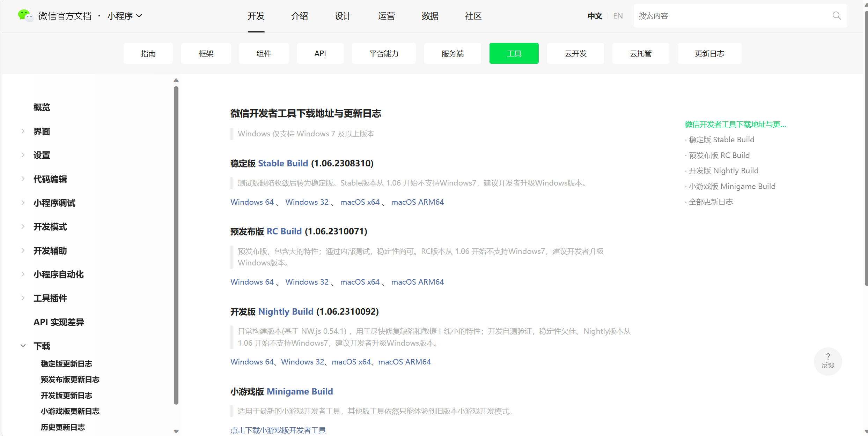Open API 实现差异 in the sidebar

pyautogui.click(x=59, y=322)
